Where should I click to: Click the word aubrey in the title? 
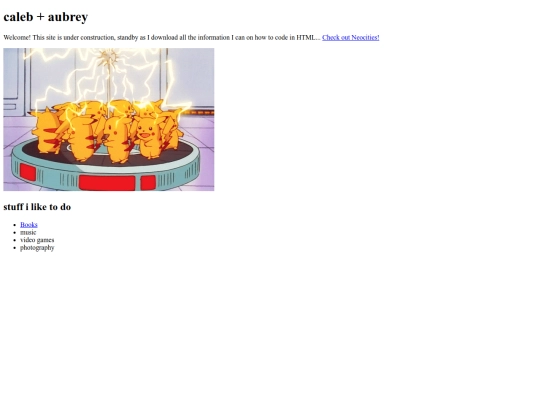[x=68, y=17]
